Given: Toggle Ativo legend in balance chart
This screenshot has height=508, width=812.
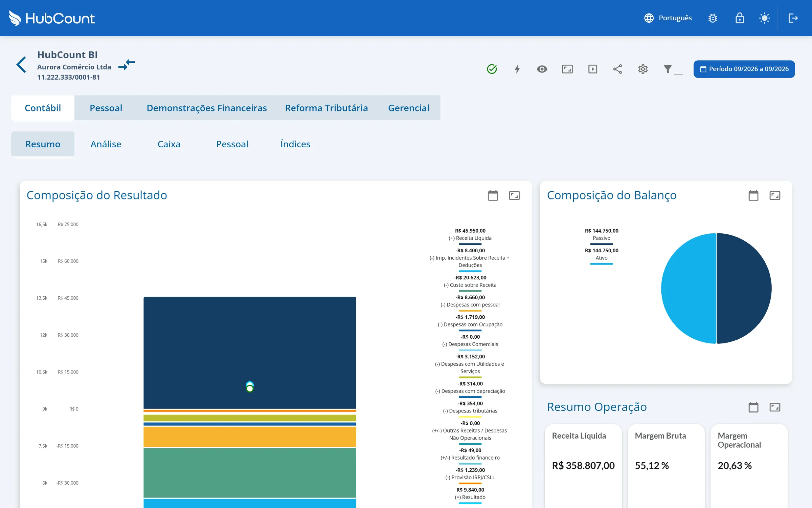Looking at the screenshot, I should pyautogui.click(x=602, y=256).
